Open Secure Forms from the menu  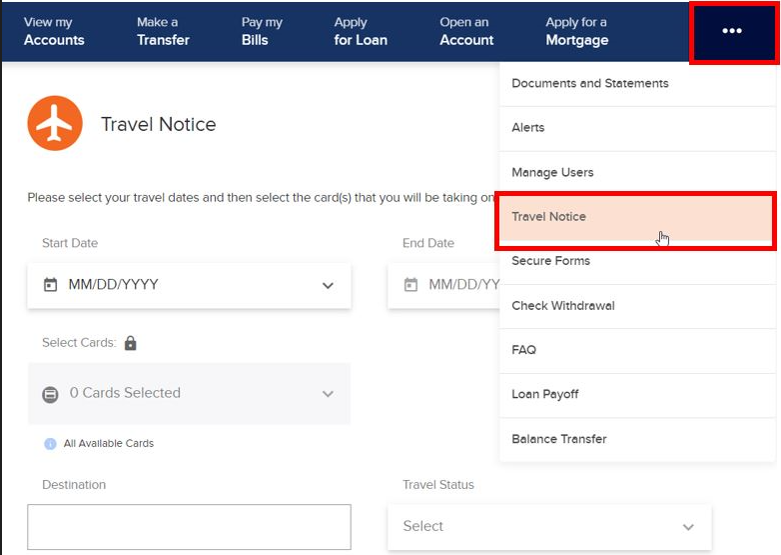pos(551,261)
